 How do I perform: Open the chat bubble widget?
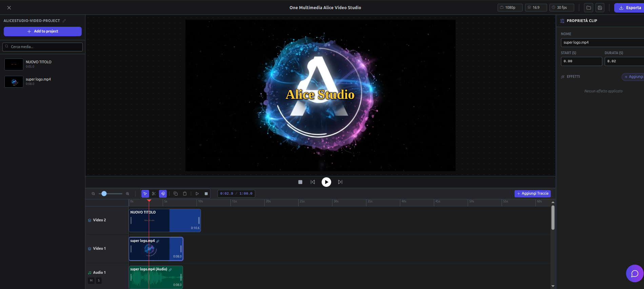635,273
